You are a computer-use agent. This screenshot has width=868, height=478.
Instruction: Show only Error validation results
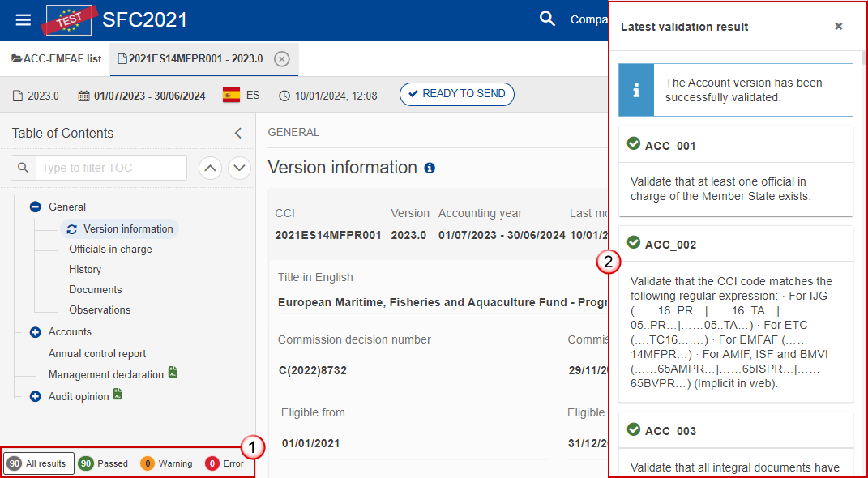224,463
